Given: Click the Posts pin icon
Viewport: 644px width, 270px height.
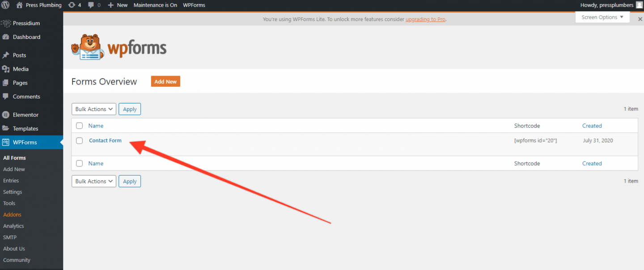Looking at the screenshot, I should tap(6, 56).
